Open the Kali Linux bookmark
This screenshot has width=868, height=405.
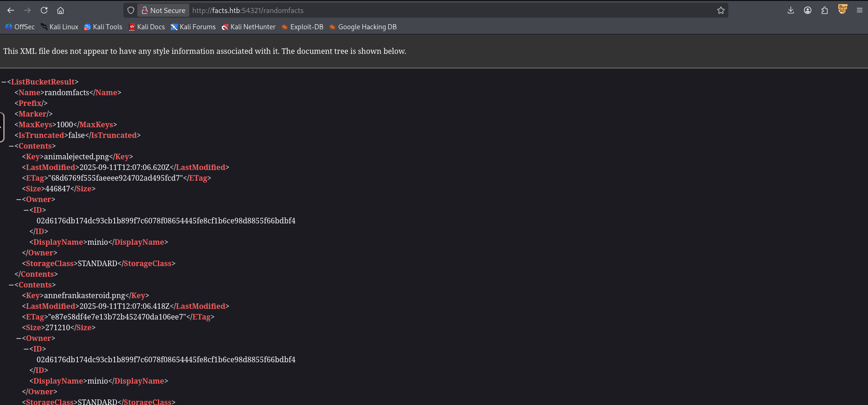point(59,27)
